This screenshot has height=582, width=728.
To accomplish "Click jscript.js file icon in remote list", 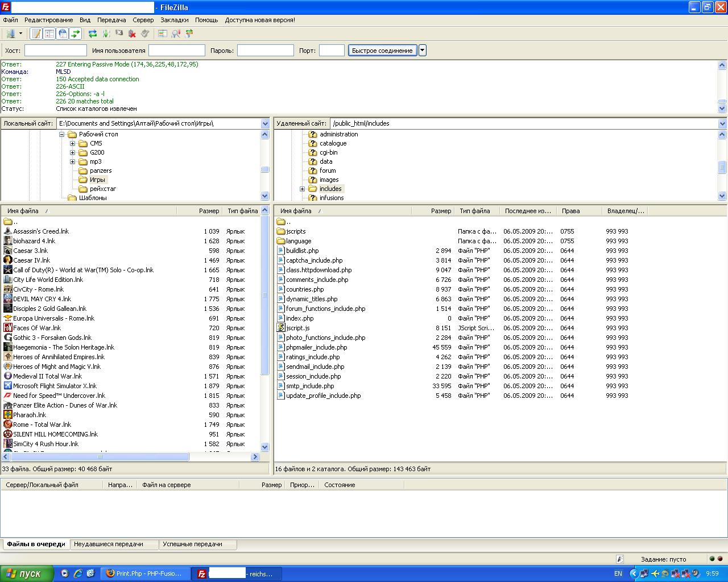I will (x=281, y=328).
